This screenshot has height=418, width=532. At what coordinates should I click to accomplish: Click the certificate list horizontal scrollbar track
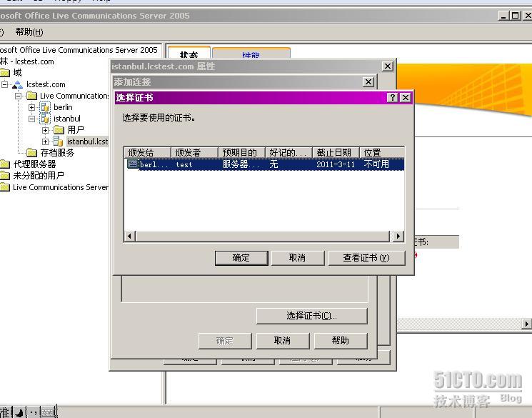tap(263, 236)
